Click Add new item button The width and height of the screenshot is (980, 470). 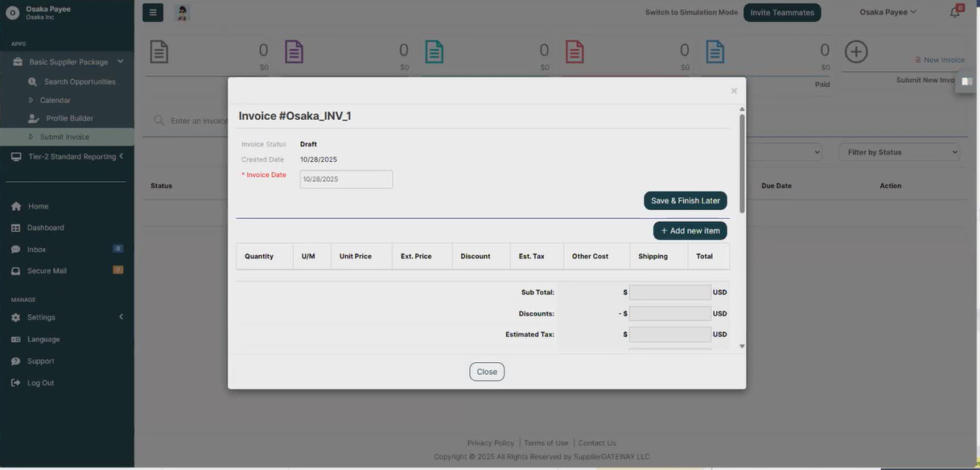690,231
